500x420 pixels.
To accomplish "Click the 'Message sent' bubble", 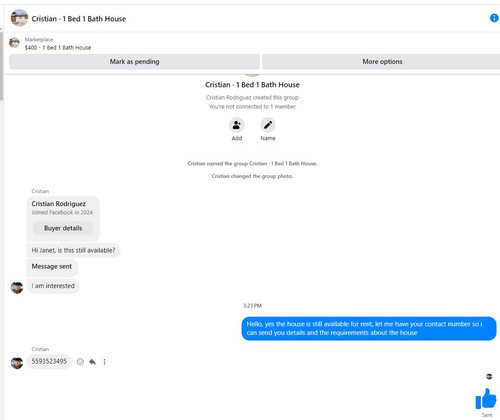I will (x=52, y=267).
